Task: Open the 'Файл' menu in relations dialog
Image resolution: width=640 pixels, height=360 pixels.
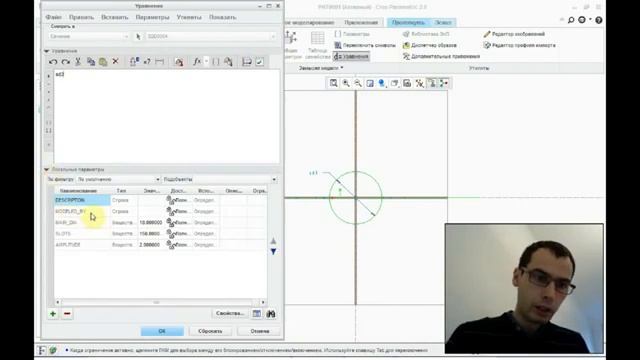Action: 53,17
